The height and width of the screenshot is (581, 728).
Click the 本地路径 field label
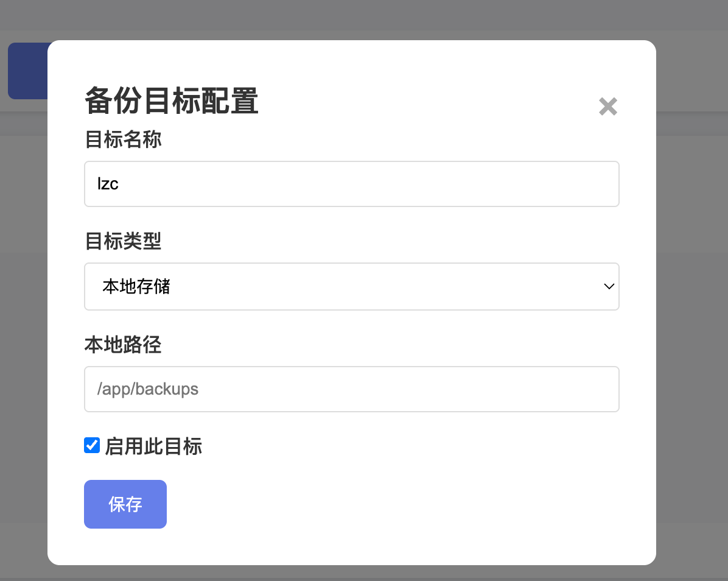pos(123,345)
